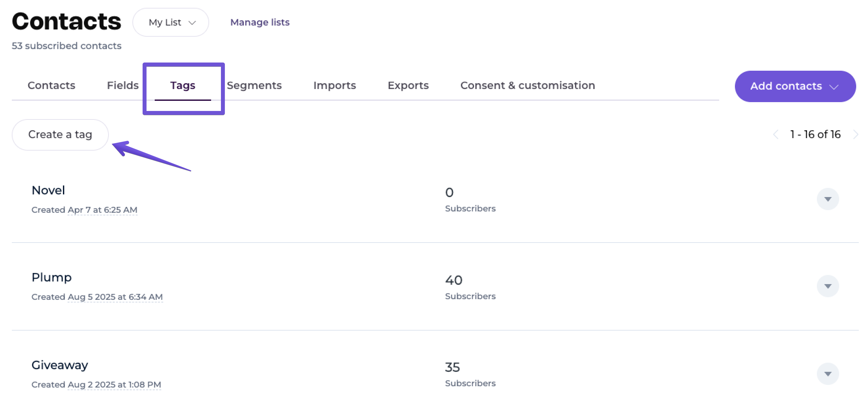868x417 pixels.
Task: Go to the Segments tab
Action: point(254,85)
